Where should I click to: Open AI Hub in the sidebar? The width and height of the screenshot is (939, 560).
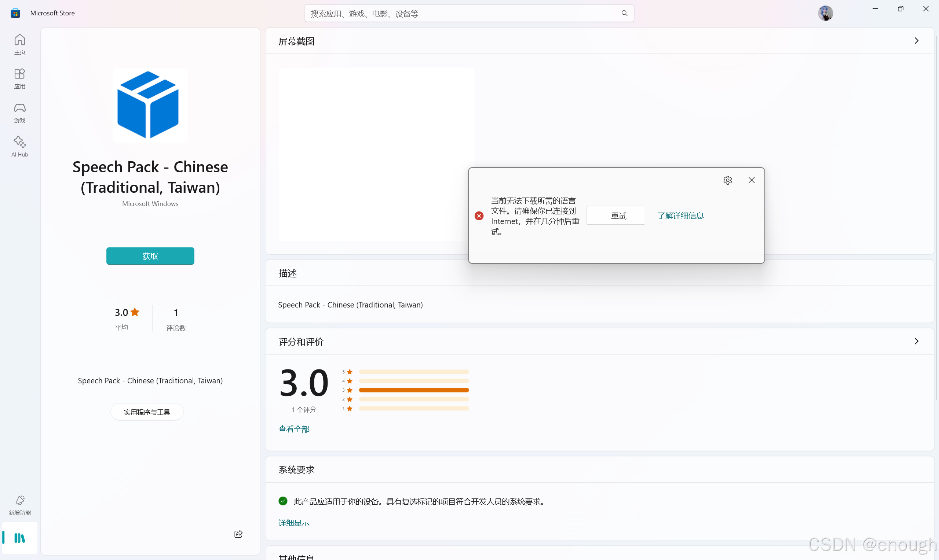click(20, 147)
